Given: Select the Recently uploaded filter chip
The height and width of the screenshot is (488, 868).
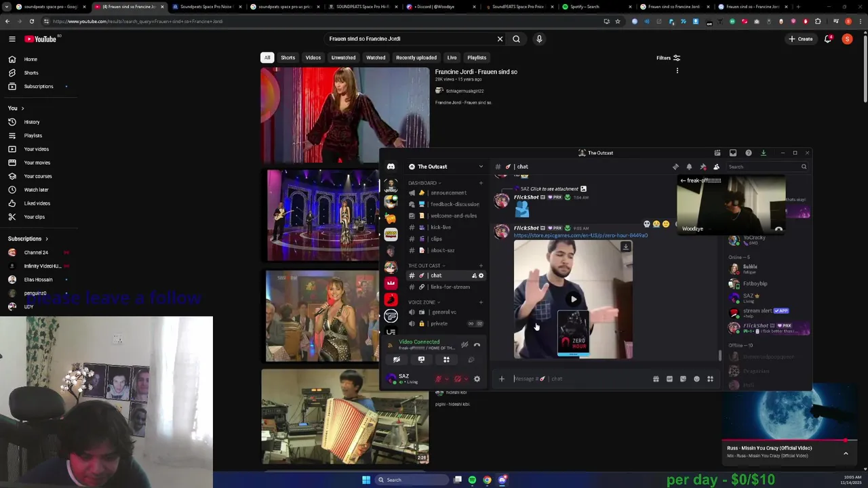Looking at the screenshot, I should click(x=416, y=58).
